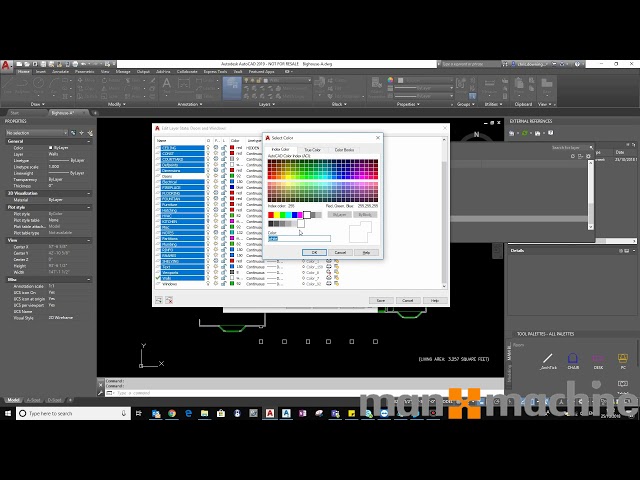This screenshot has width=640, height=480.
Task: Click OK in Select Color dialog
Action: (x=314, y=253)
